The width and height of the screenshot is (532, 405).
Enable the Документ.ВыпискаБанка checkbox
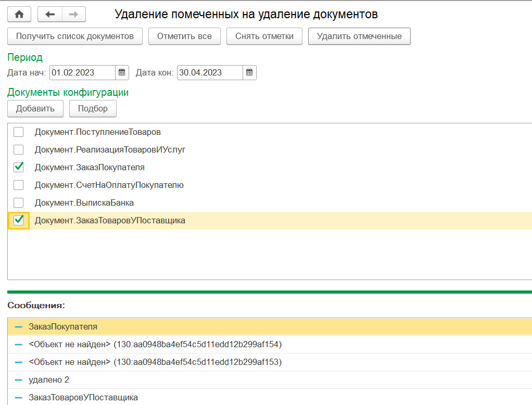[x=19, y=202]
